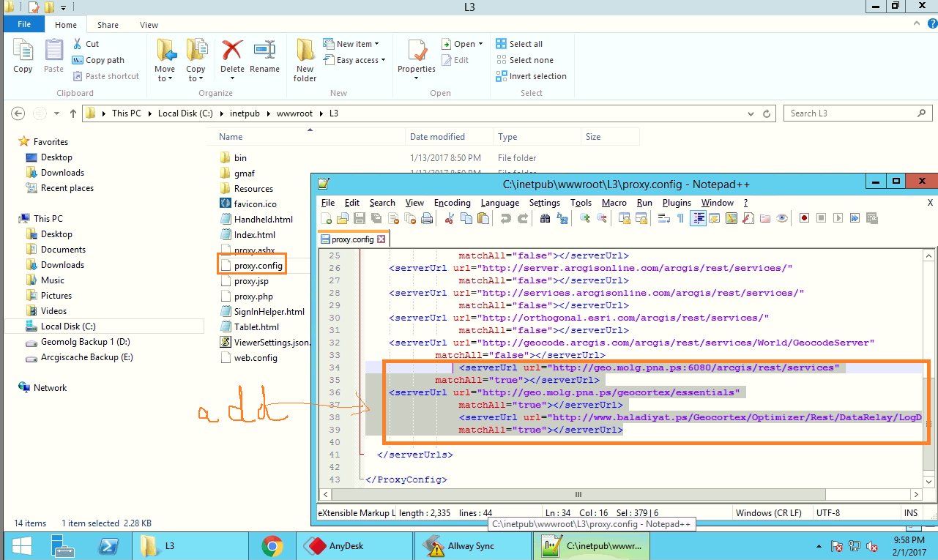Refresh the Explorer folder view
The width and height of the screenshot is (938, 560).
pos(767,113)
